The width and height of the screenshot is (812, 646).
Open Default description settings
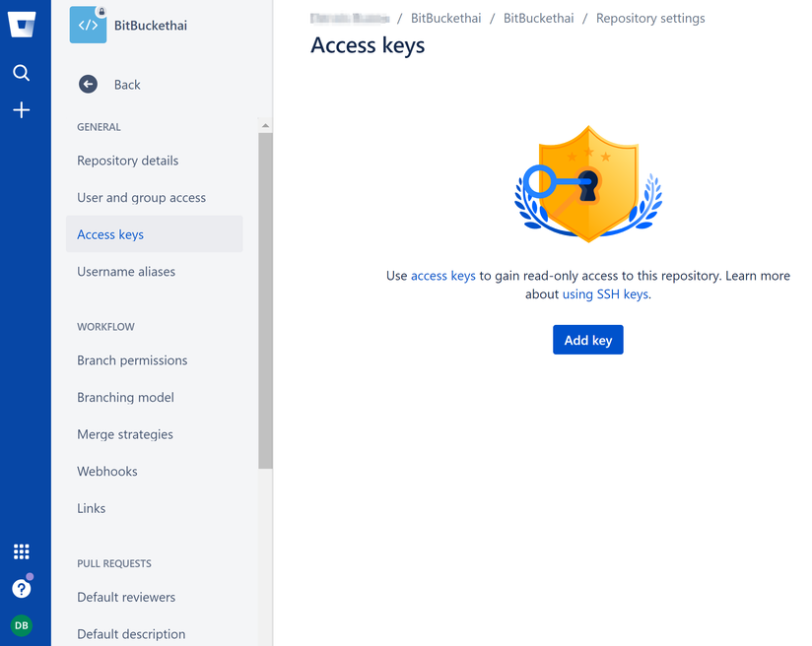pyautogui.click(x=131, y=634)
